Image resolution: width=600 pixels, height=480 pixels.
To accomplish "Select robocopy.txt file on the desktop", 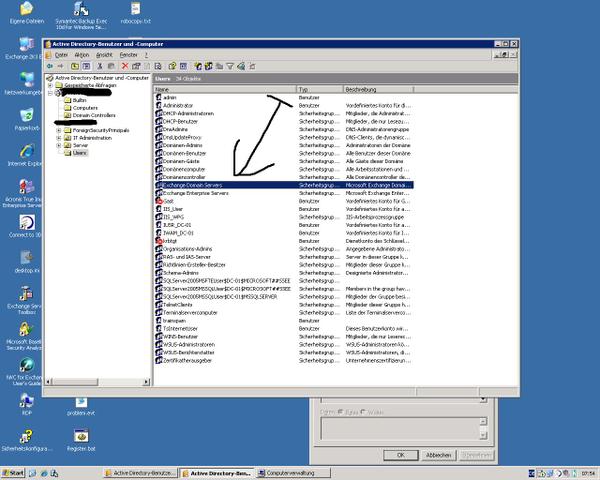I will (x=135, y=13).
